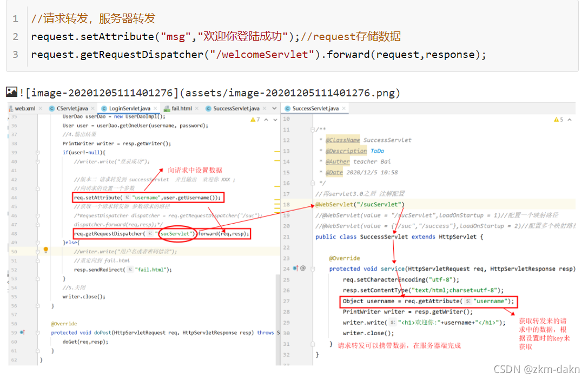Click writer.close(); on line 55
Image resolution: width=588 pixels, height=379 pixels.
tap(84, 297)
